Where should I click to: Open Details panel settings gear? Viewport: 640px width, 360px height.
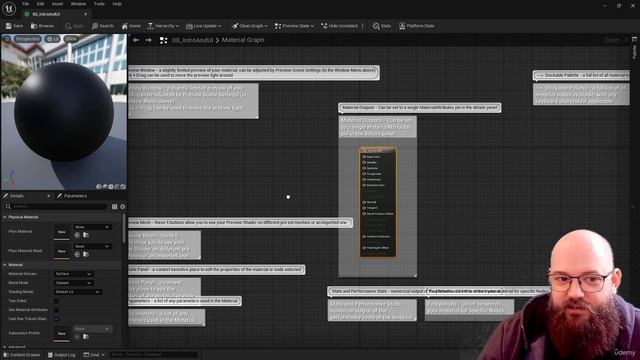(122, 207)
